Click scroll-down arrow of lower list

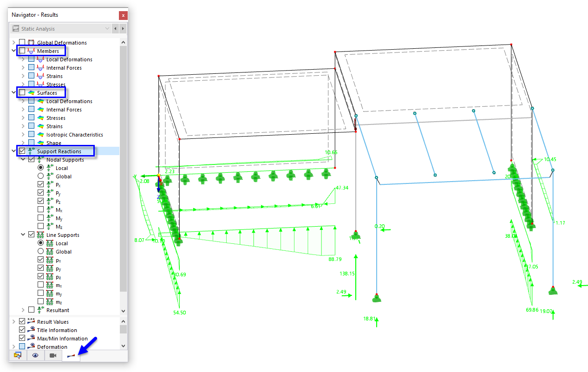123,346
